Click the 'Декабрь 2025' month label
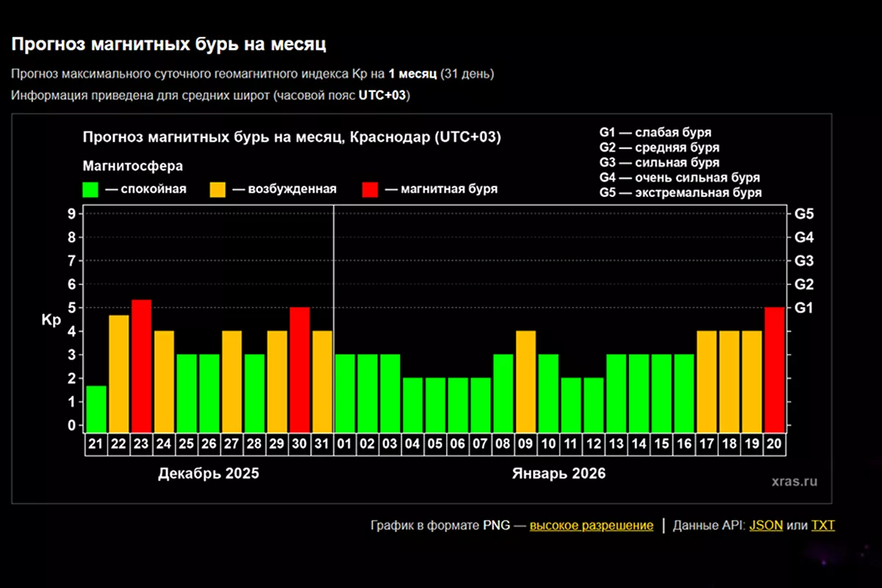 (x=209, y=474)
